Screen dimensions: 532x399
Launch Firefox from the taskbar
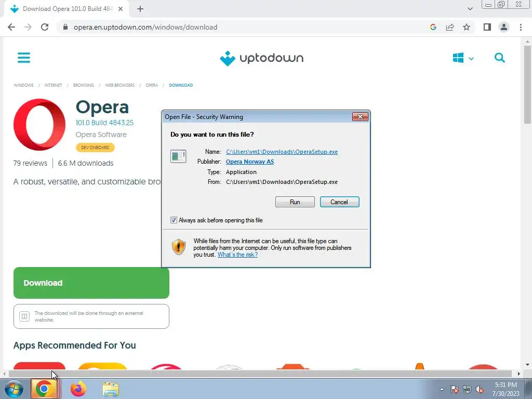[78, 389]
